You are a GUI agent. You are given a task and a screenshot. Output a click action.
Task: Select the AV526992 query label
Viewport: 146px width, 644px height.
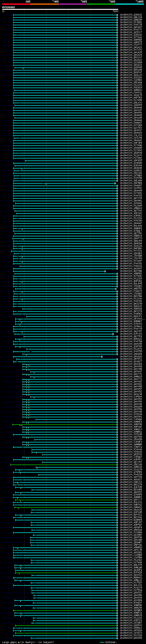click(8, 7)
